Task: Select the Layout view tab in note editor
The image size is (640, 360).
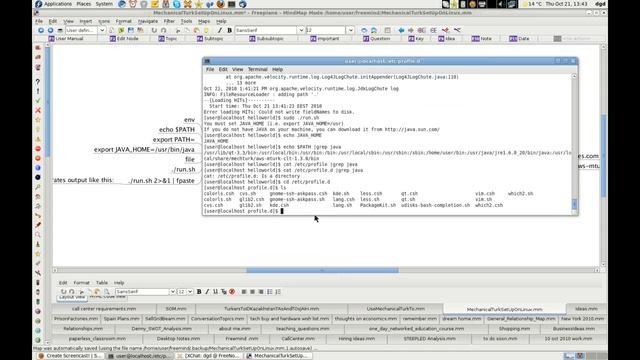Action: point(72,298)
